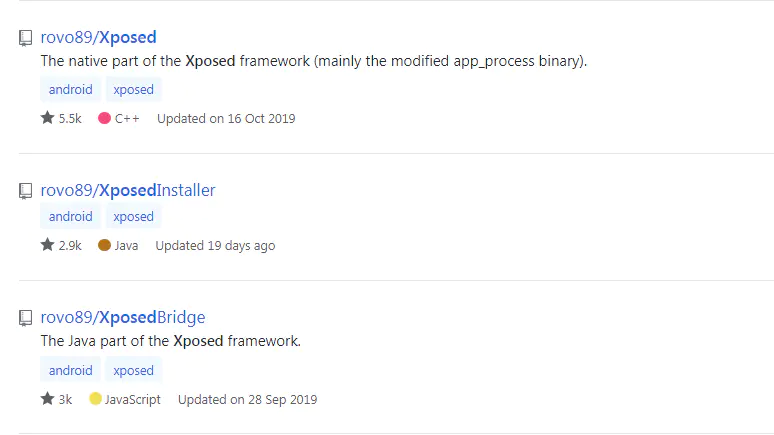Select the xposed tag under XposedInstaller
This screenshot has height=435, width=774.
133,217
